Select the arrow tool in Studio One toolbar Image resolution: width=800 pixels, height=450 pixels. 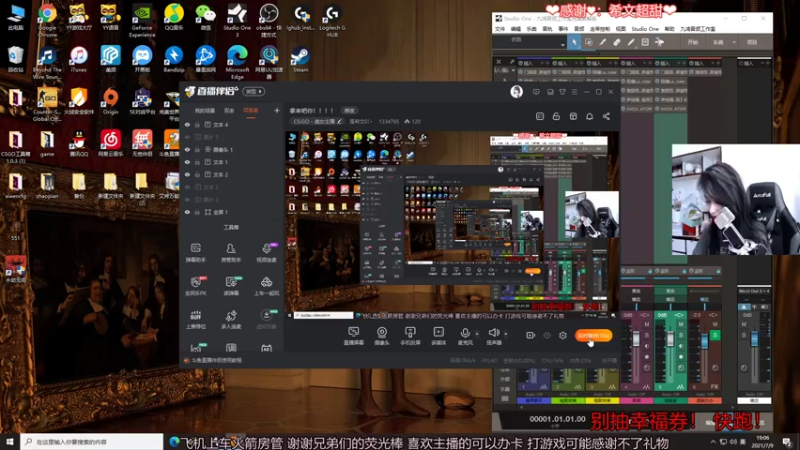[574, 42]
